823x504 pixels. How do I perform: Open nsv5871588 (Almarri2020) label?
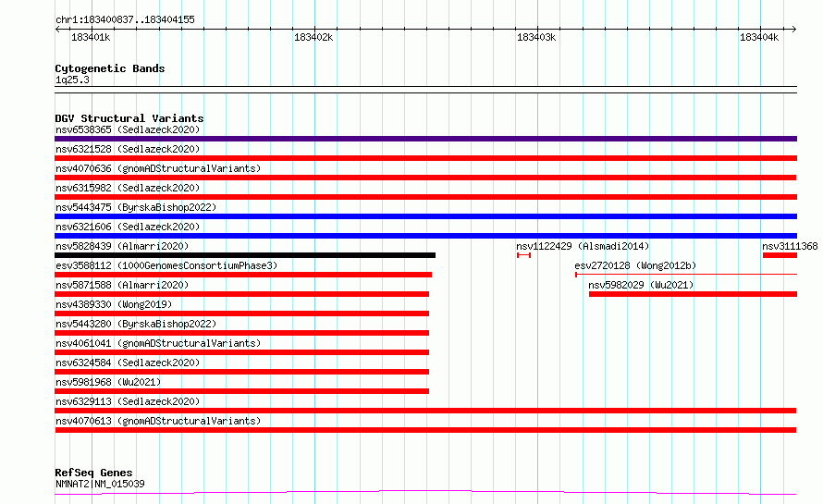click(x=122, y=285)
